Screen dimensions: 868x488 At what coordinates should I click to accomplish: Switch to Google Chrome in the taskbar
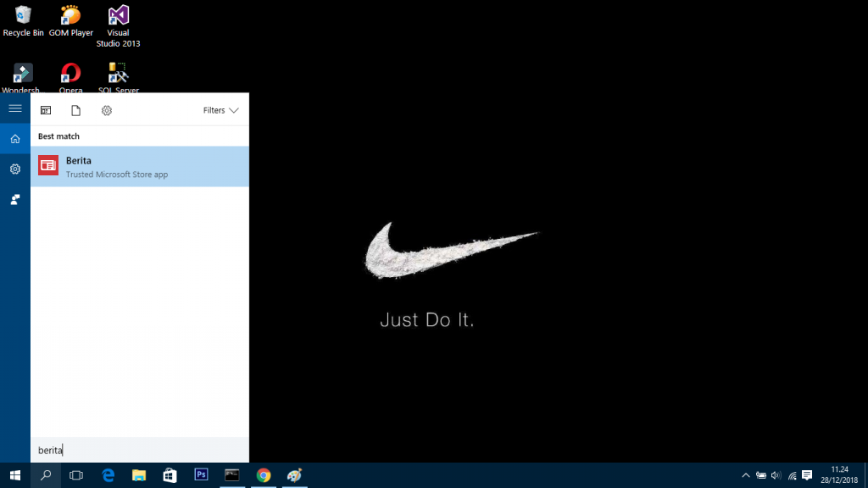click(x=264, y=475)
